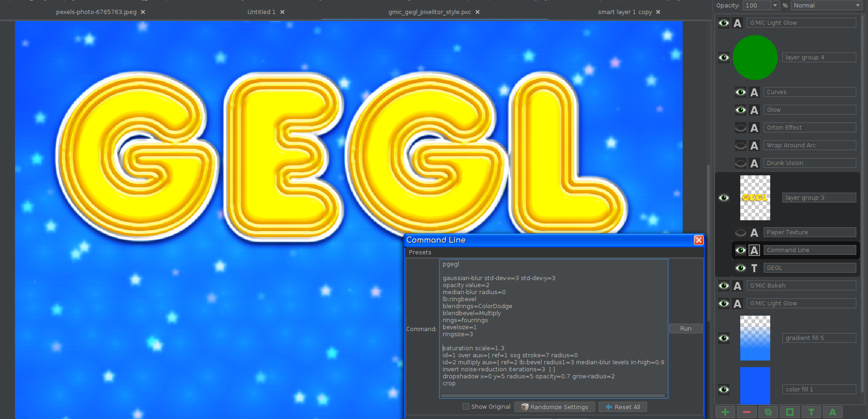The image size is (868, 419).
Task: Close the Command Line dialog with red X
Action: click(699, 240)
